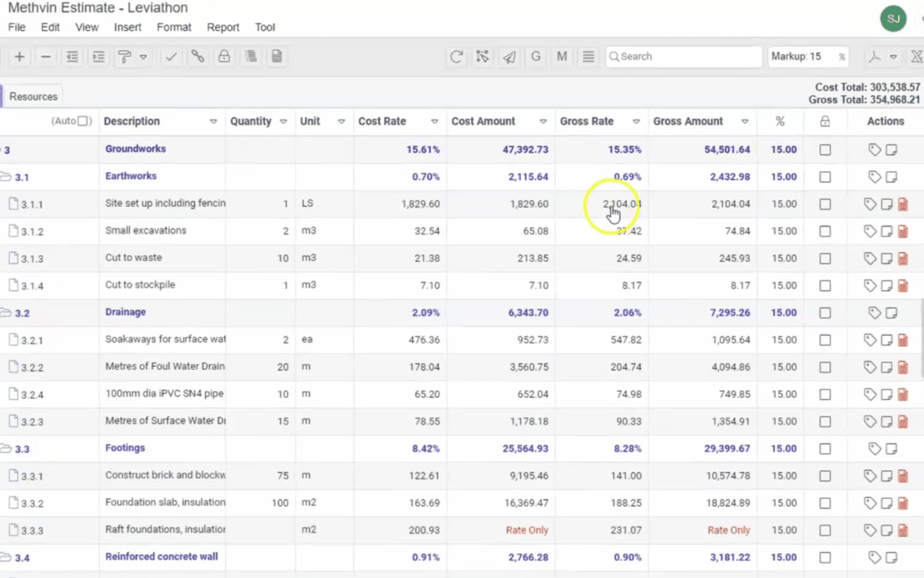Screen dimensions: 924x578
Task: Click the padlock icon in the toolbar
Action: [224, 57]
